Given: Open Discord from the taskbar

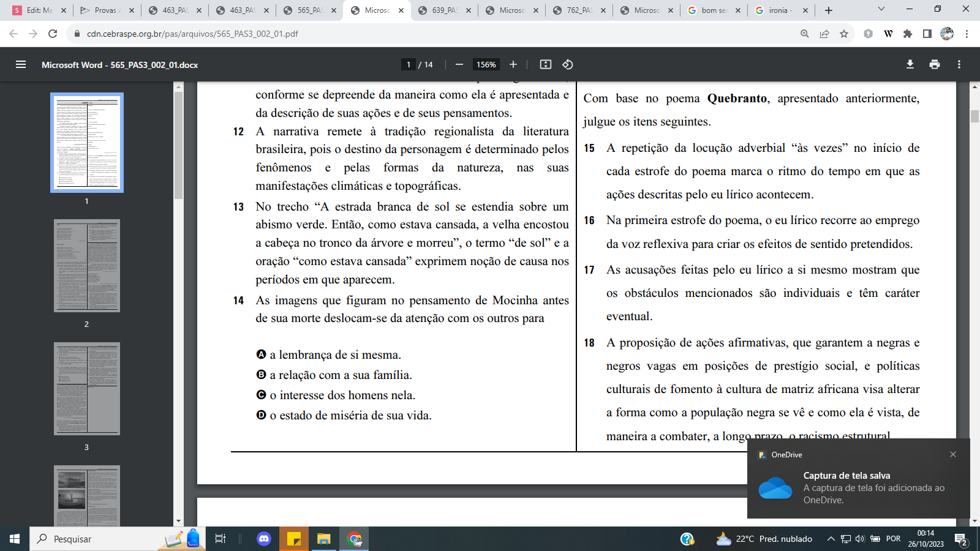Looking at the screenshot, I should [264, 539].
